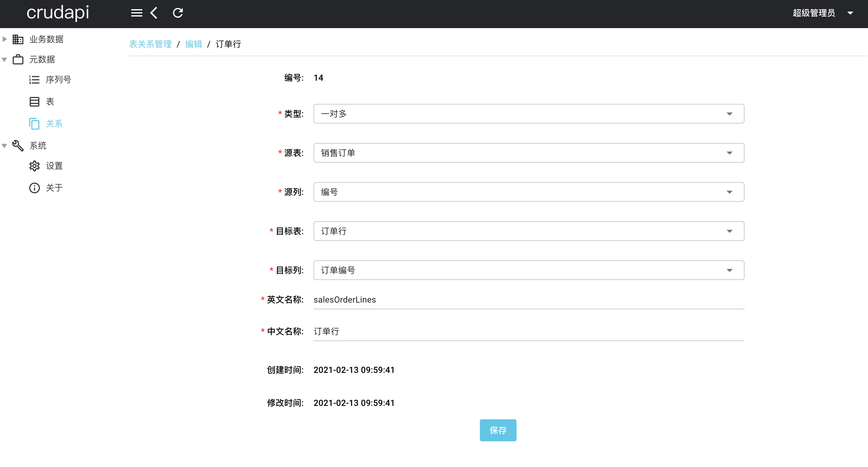Viewport: 868px width, 467px height.
Task: Expand the 业务数据 tree arrow
Action: click(4, 39)
